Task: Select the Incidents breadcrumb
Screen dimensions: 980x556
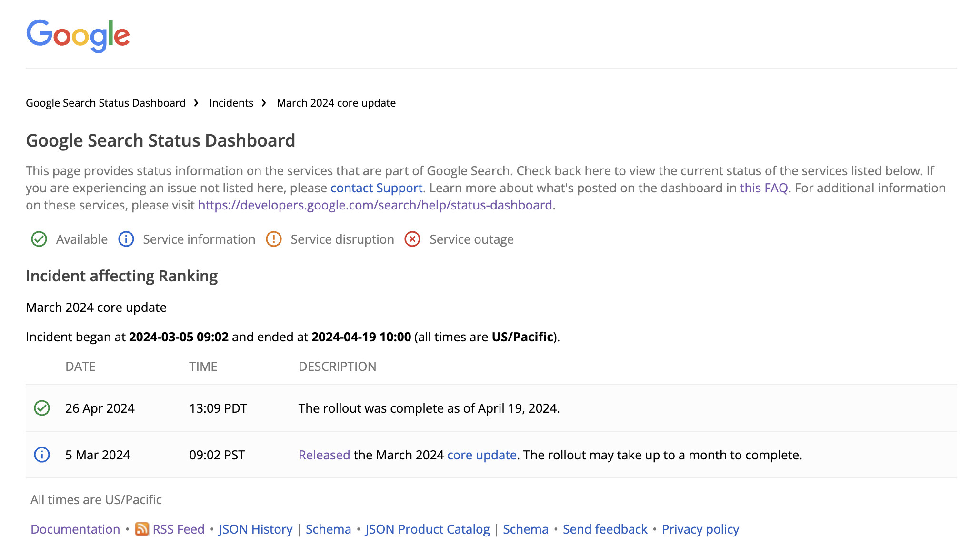Action: click(x=230, y=102)
